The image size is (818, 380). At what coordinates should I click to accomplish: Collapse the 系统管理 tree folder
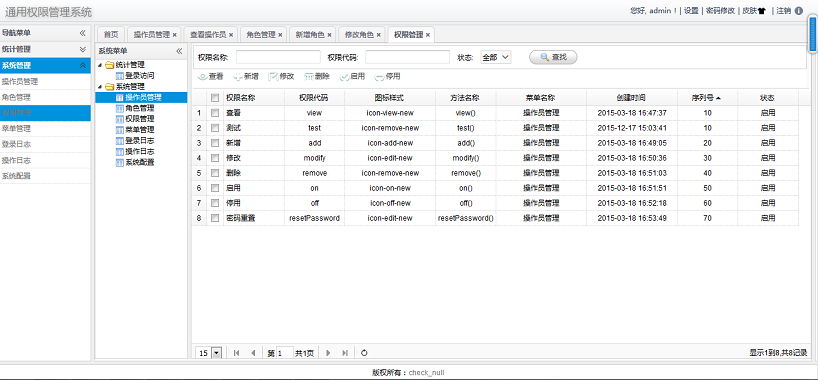click(x=100, y=87)
